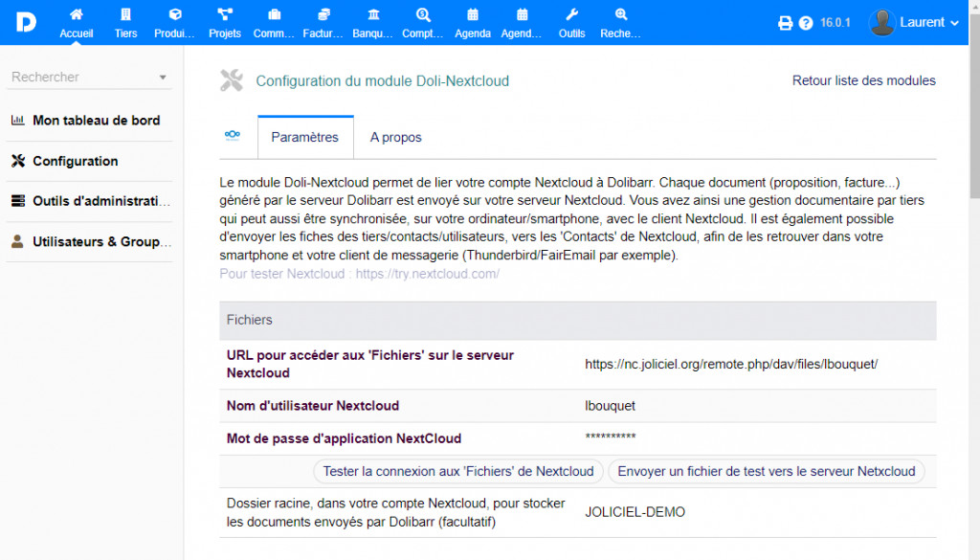This screenshot has height=560, width=980.
Task: Switch to the Paramètres tab
Action: [305, 137]
